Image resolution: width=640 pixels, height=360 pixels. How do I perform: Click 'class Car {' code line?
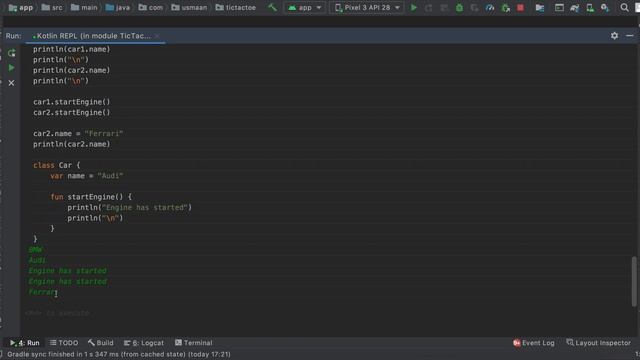[x=57, y=165]
